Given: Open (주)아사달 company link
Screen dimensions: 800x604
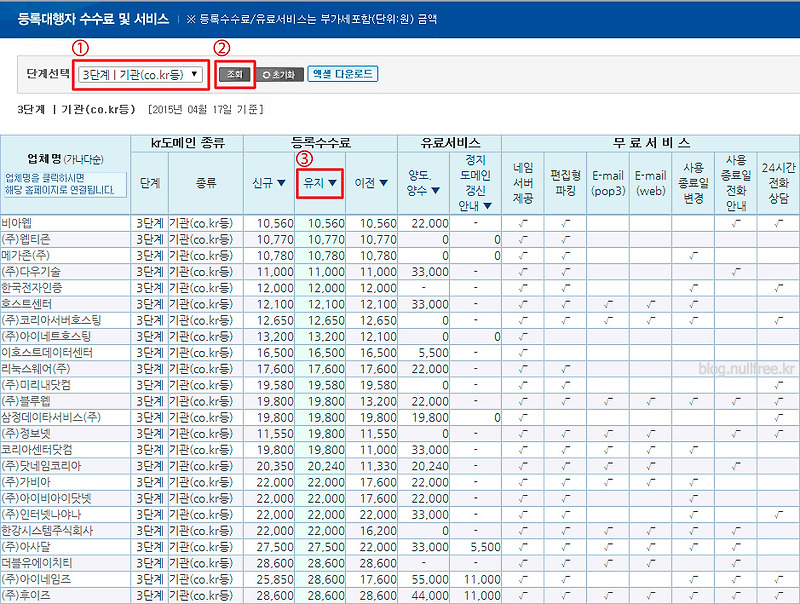Looking at the screenshot, I should click(26, 547).
